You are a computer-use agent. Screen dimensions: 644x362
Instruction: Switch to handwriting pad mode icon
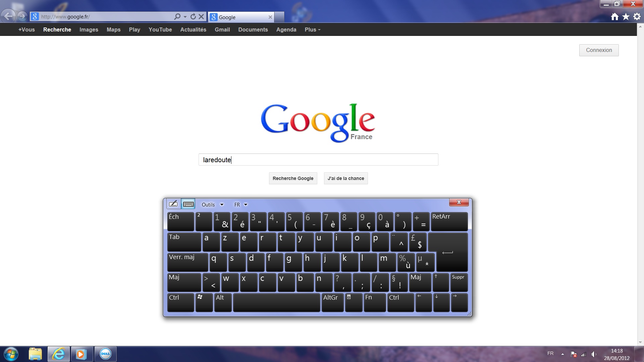(173, 204)
